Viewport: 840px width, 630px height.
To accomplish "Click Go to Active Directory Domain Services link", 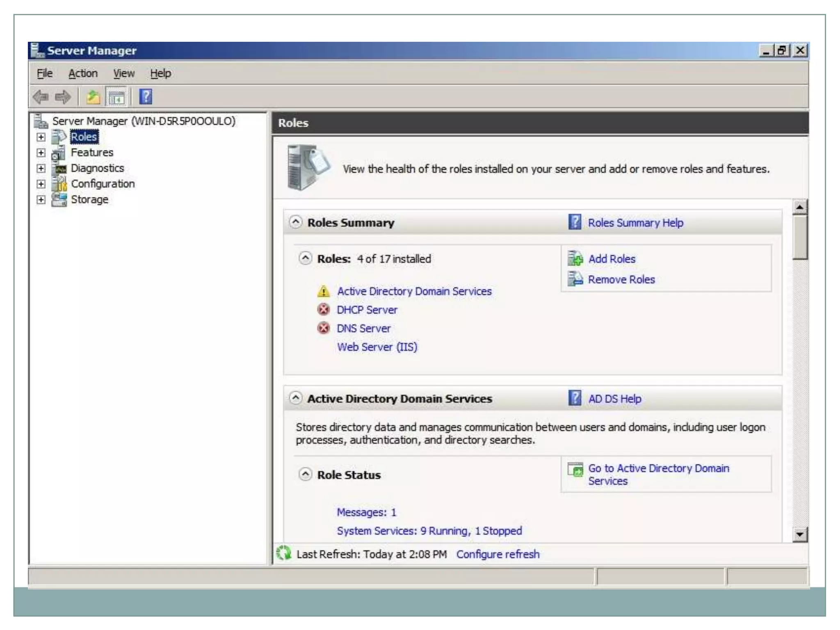I will pos(659,475).
